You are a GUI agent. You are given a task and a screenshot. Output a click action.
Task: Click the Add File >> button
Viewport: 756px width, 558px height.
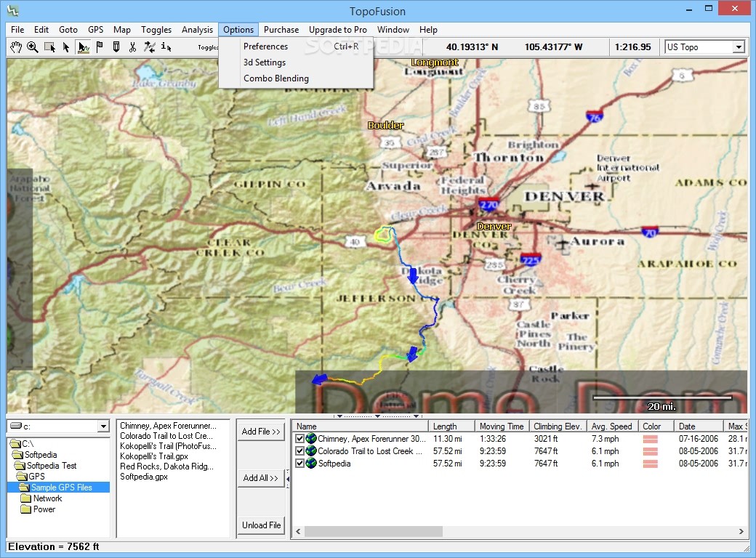click(261, 432)
